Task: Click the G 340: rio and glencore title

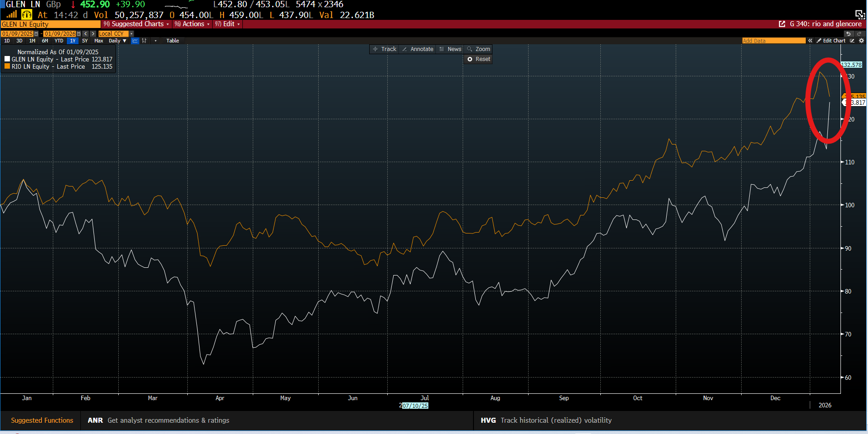Action: 826,24
